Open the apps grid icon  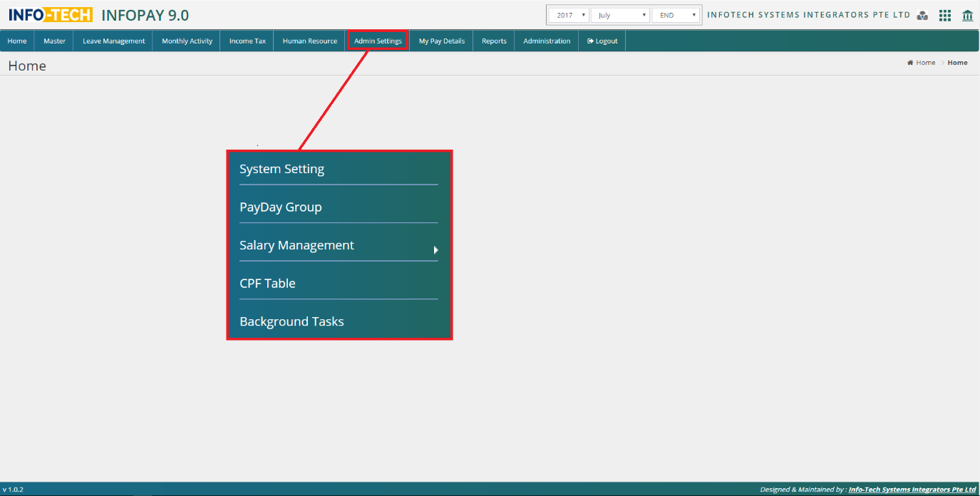[x=945, y=16]
